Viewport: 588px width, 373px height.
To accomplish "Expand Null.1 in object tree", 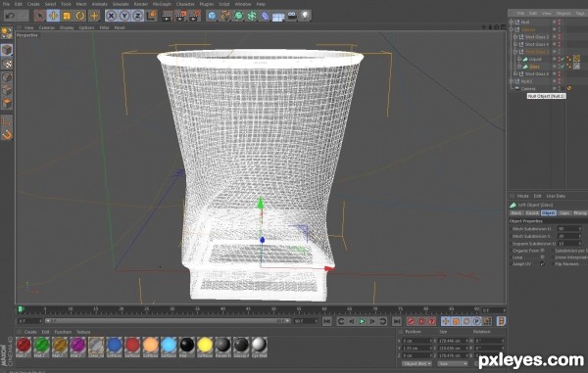I will [512, 81].
